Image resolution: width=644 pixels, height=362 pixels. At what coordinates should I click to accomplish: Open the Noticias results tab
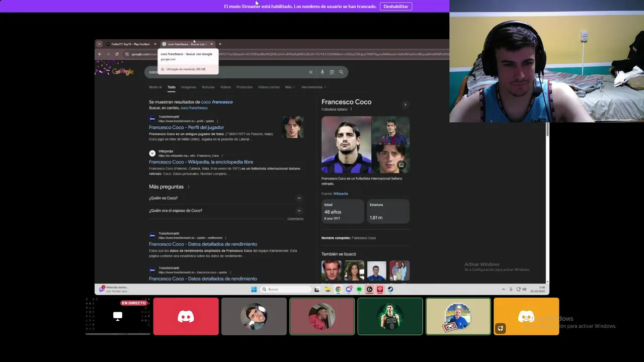pyautogui.click(x=208, y=87)
